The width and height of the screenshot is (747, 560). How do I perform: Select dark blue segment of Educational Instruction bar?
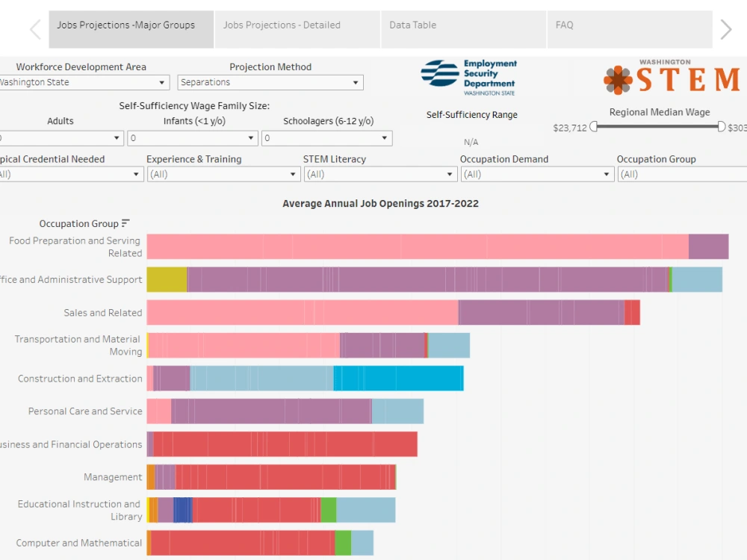pos(183,509)
